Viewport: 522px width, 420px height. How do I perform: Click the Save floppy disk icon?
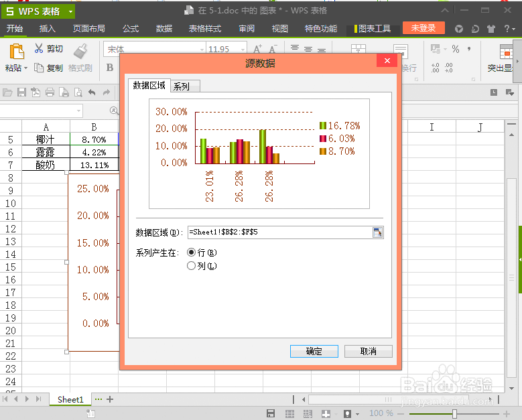coord(21,92)
